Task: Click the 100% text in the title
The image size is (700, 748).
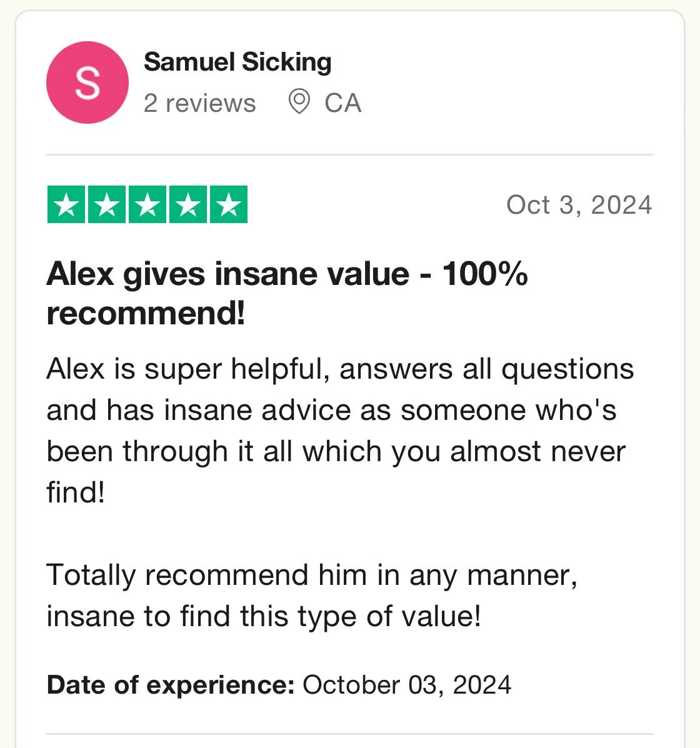Action: 485,274
